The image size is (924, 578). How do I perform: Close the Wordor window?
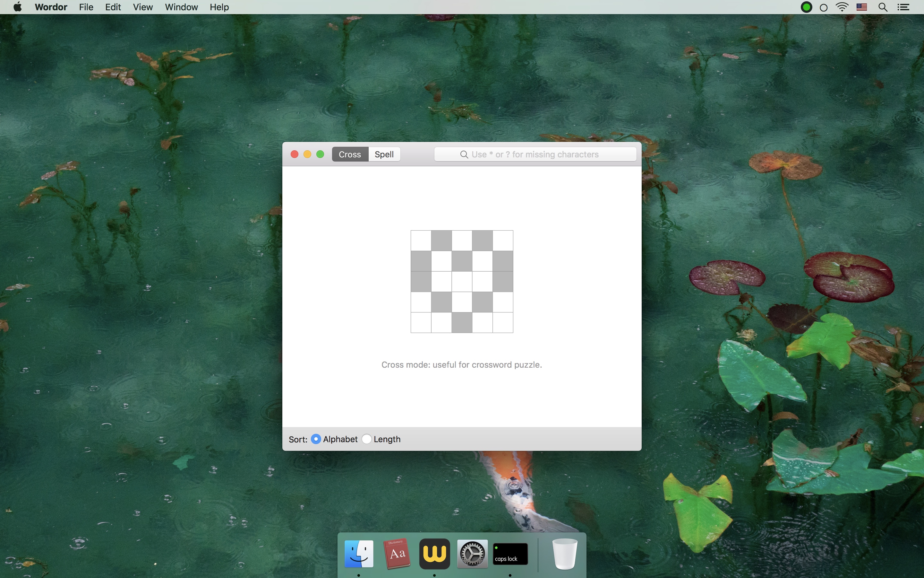295,154
